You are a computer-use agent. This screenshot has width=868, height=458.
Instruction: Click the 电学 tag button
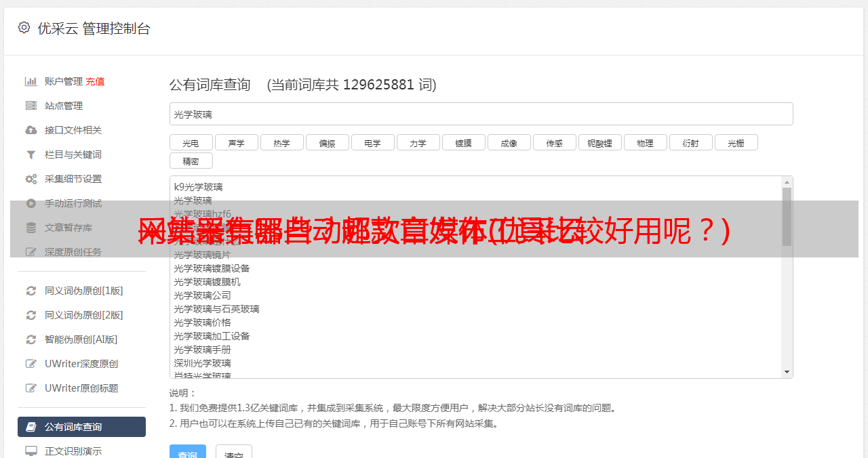tap(373, 143)
